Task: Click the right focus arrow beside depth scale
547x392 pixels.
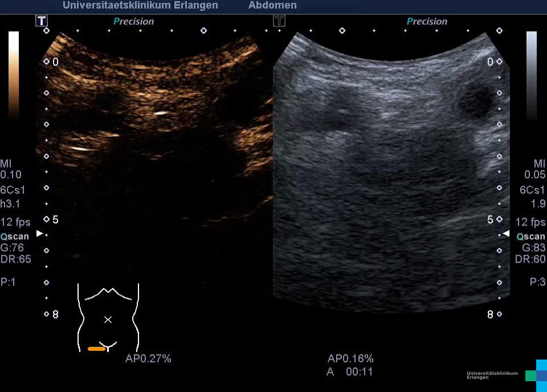Action: click(506, 234)
